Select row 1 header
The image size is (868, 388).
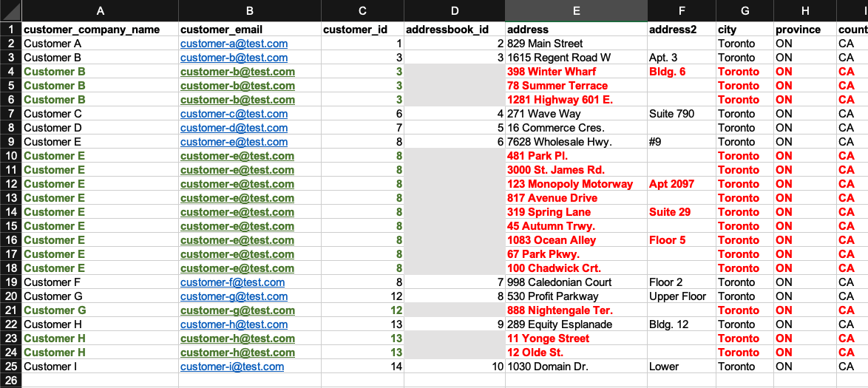(11, 29)
